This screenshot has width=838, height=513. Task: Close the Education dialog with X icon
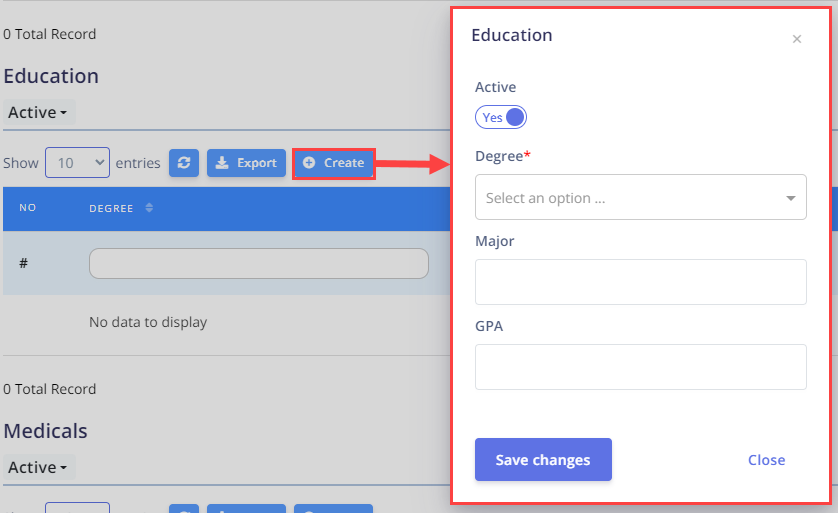point(797,39)
